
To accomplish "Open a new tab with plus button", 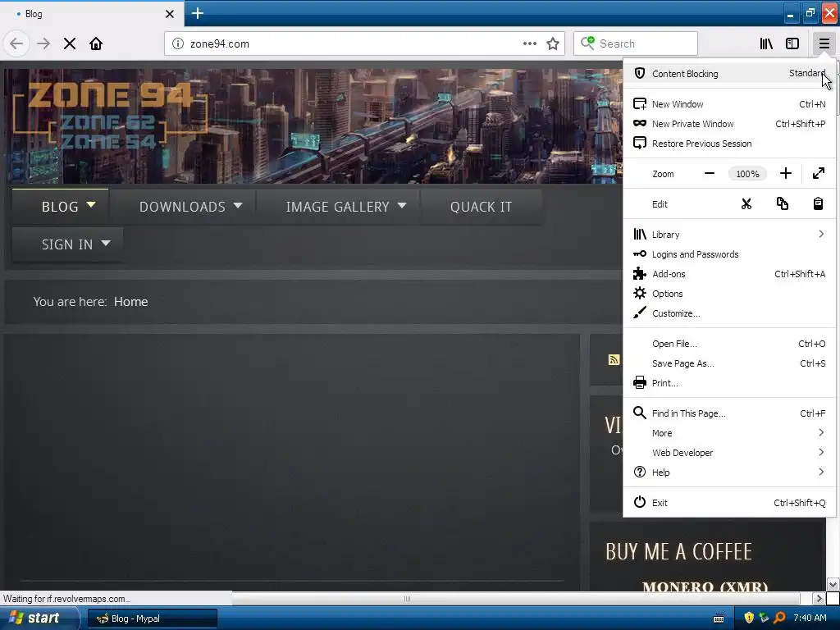I will pyautogui.click(x=197, y=13).
